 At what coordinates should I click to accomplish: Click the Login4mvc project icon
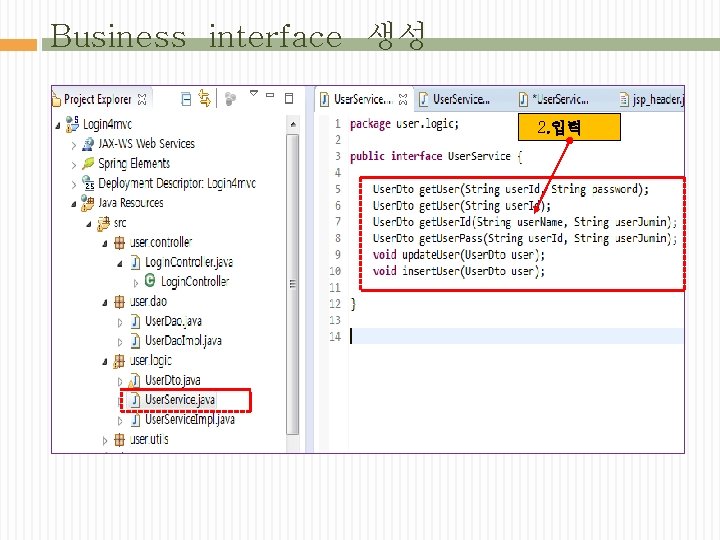point(72,124)
